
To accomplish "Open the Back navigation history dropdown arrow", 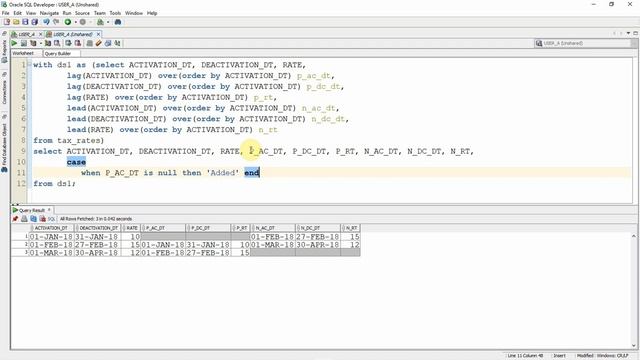I will [x=76, y=22].
